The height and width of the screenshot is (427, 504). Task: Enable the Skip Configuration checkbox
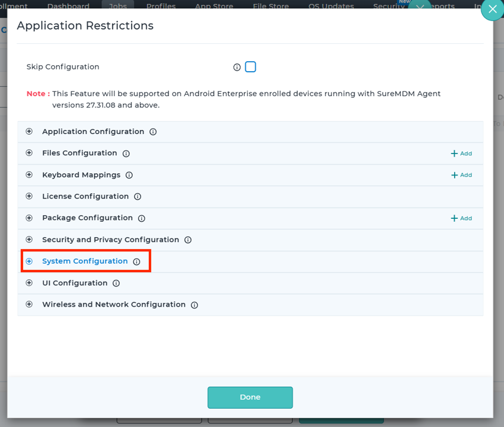(x=251, y=67)
